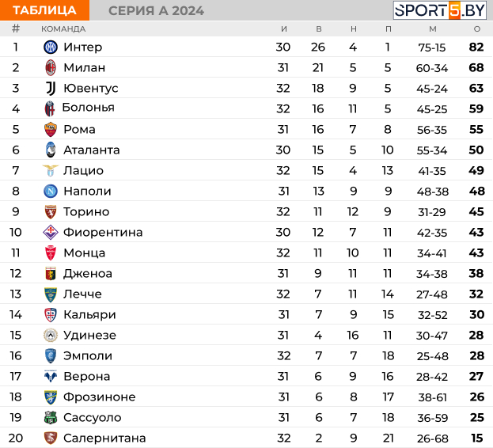Click the AC Milan crest icon
This screenshot has width=493, height=448.
click(51, 67)
